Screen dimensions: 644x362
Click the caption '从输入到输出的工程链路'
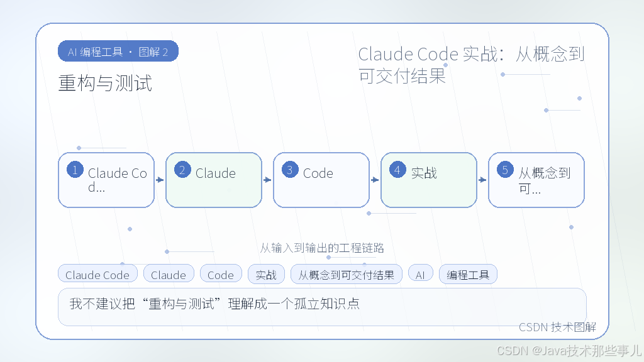point(322,248)
